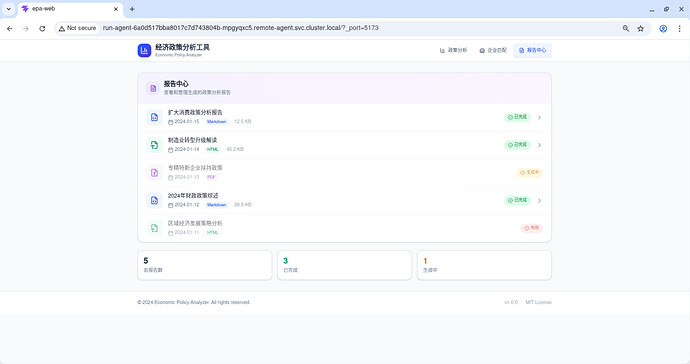Click the 生成中 status badge
Image resolution: width=690 pixels, height=364 pixels.
[529, 173]
